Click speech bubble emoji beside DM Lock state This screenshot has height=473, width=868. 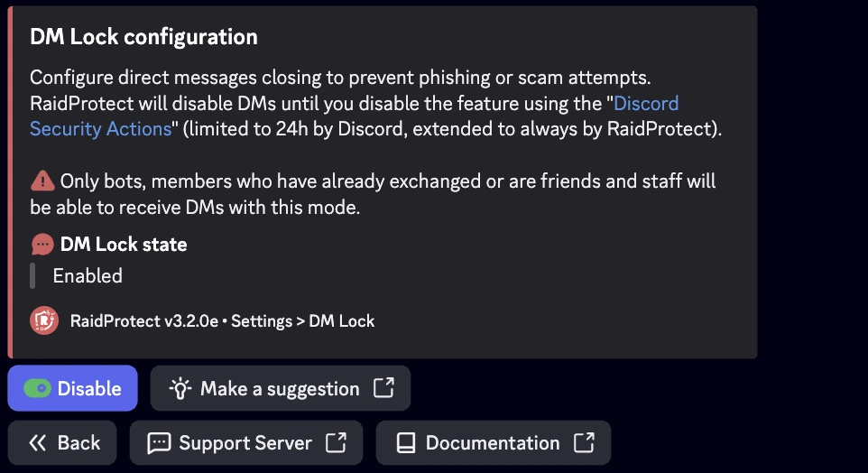pyautogui.click(x=42, y=245)
